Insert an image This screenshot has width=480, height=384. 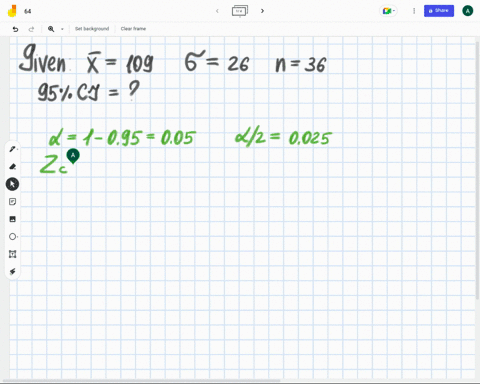click(x=13, y=219)
